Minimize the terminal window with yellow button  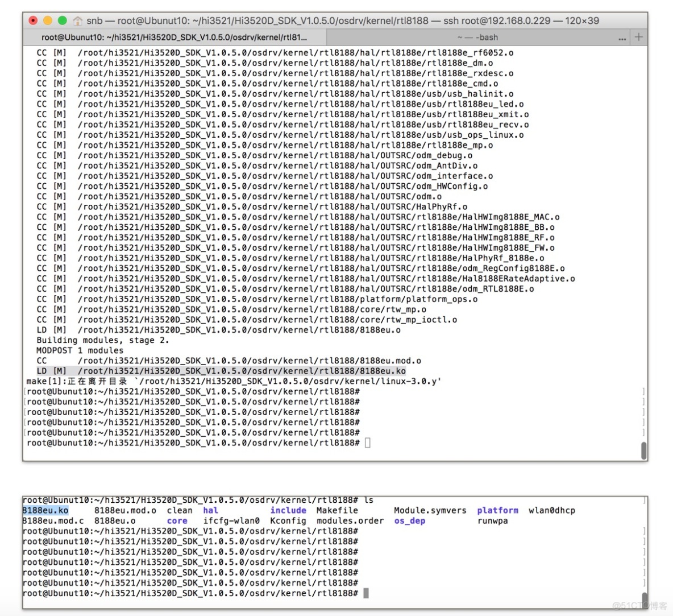click(48, 20)
